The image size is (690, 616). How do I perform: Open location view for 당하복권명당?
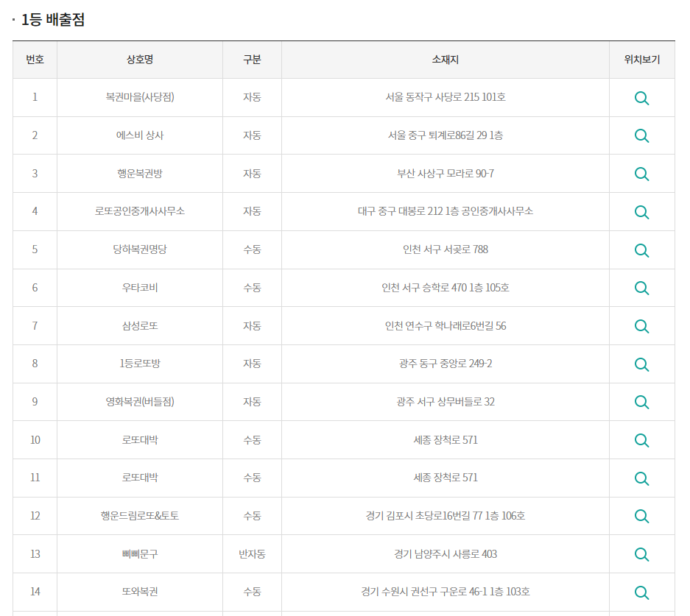641,251
